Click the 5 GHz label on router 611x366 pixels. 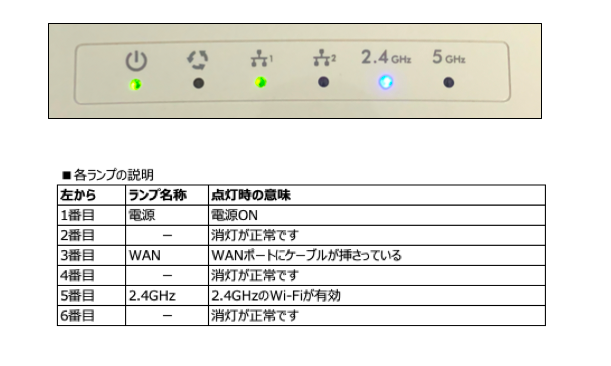click(x=449, y=57)
